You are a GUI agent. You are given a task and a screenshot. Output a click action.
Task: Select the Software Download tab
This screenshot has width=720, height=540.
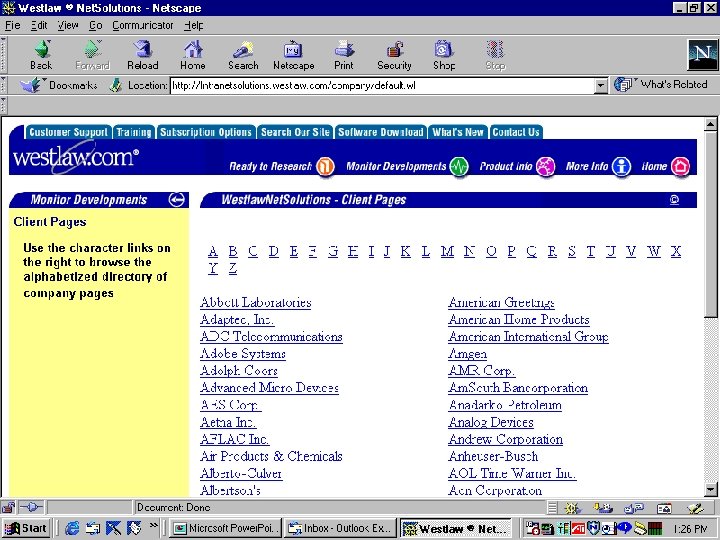point(381,132)
